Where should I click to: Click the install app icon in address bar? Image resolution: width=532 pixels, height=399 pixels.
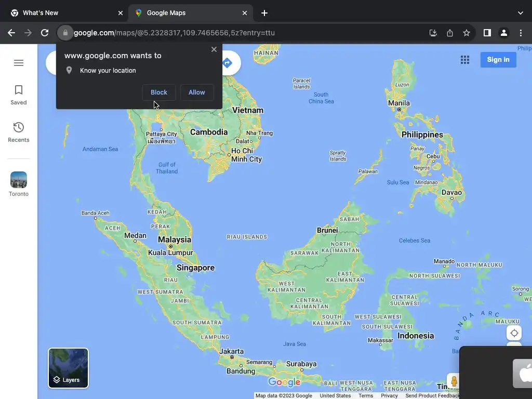(433, 33)
